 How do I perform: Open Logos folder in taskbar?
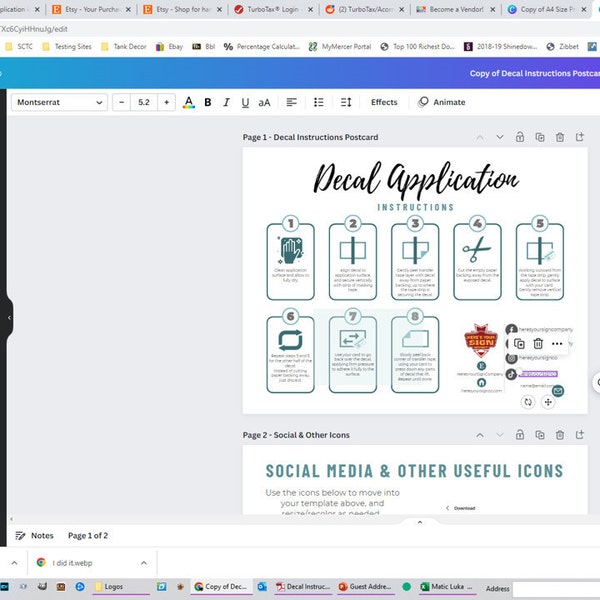coord(122,587)
